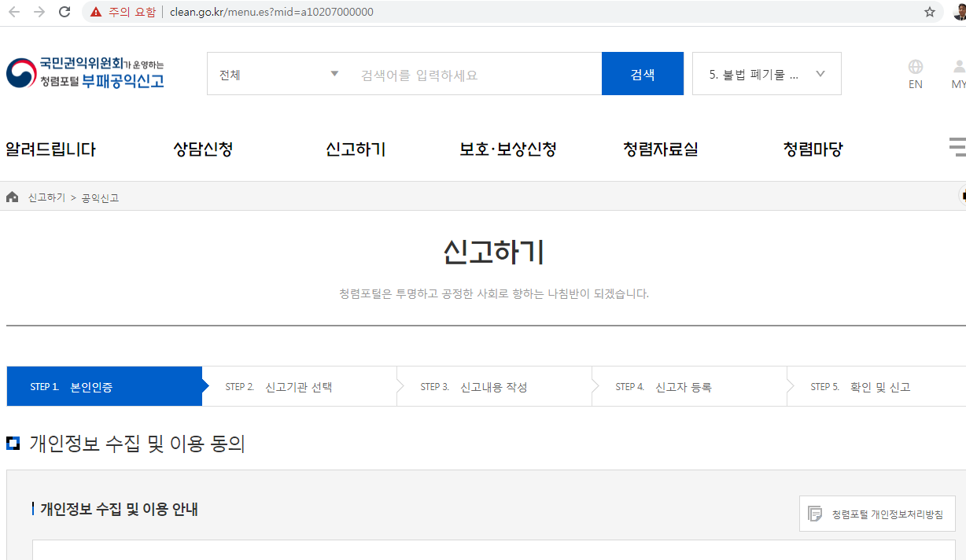Open the 신고하기 menu
The height and width of the screenshot is (560, 966).
pos(356,149)
